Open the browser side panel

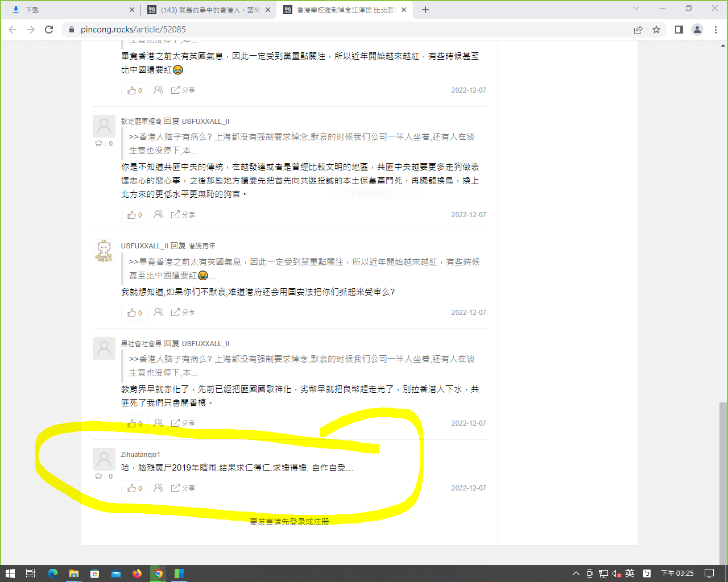[x=679, y=30]
